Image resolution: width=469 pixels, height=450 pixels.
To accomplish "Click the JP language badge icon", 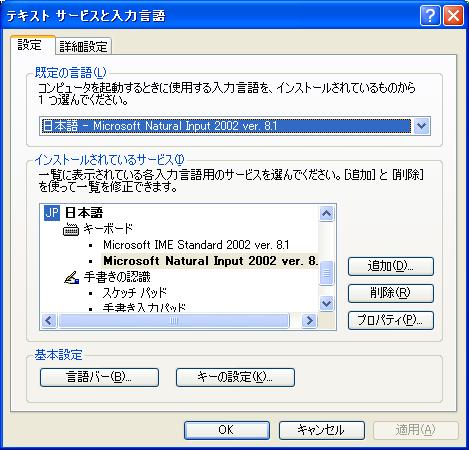I will [52, 213].
